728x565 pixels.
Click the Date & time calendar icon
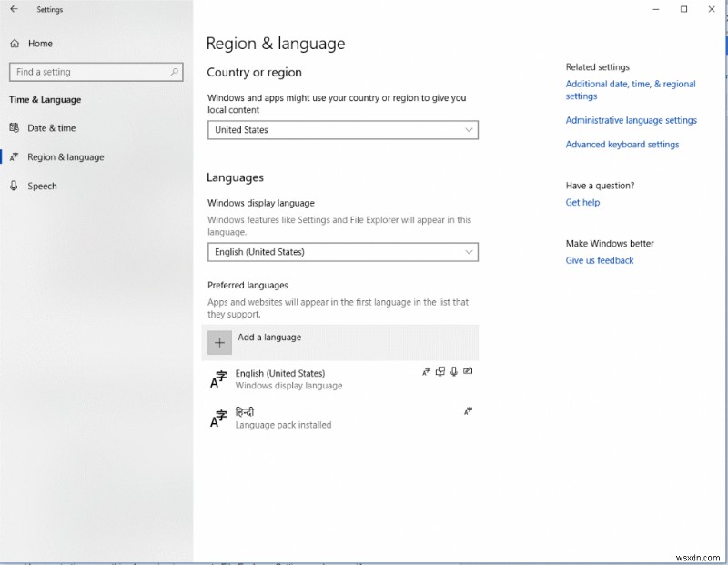[15, 128]
